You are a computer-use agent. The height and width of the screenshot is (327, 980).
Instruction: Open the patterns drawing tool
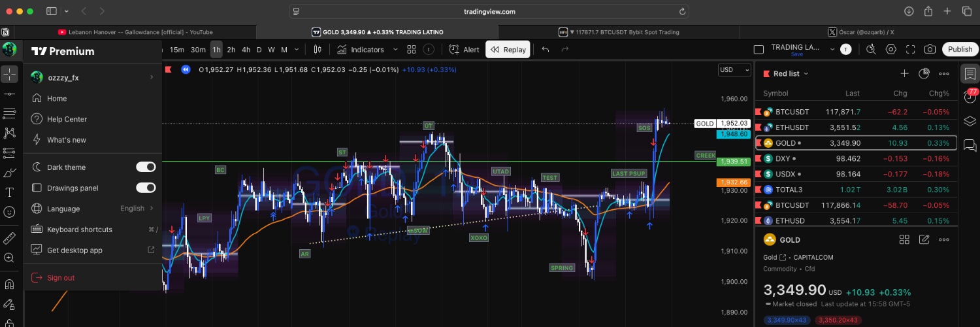click(x=9, y=133)
